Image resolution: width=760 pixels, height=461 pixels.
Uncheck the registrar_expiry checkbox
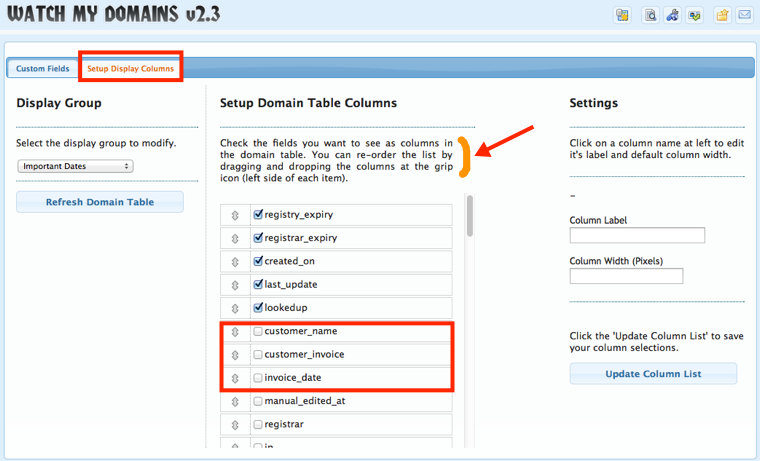click(x=258, y=238)
